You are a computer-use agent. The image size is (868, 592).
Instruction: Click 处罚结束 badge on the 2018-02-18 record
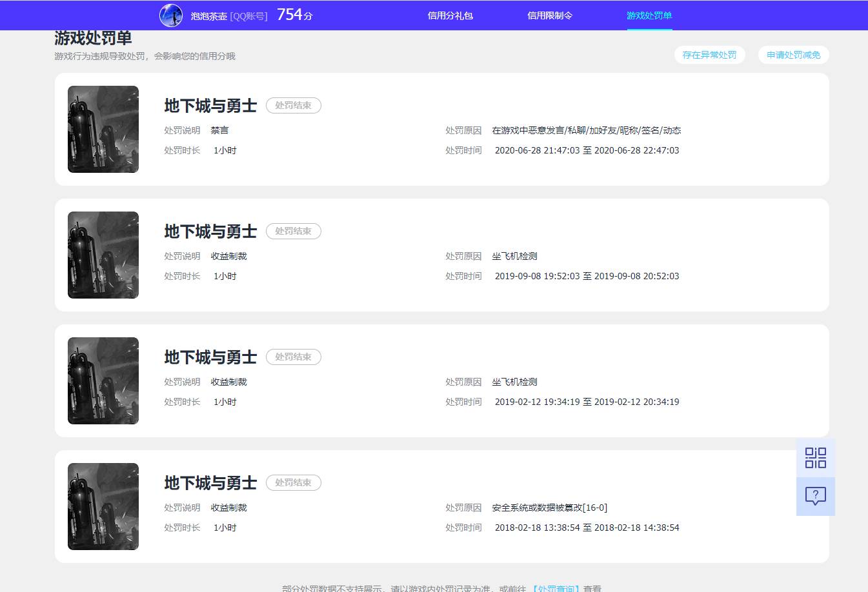click(293, 482)
